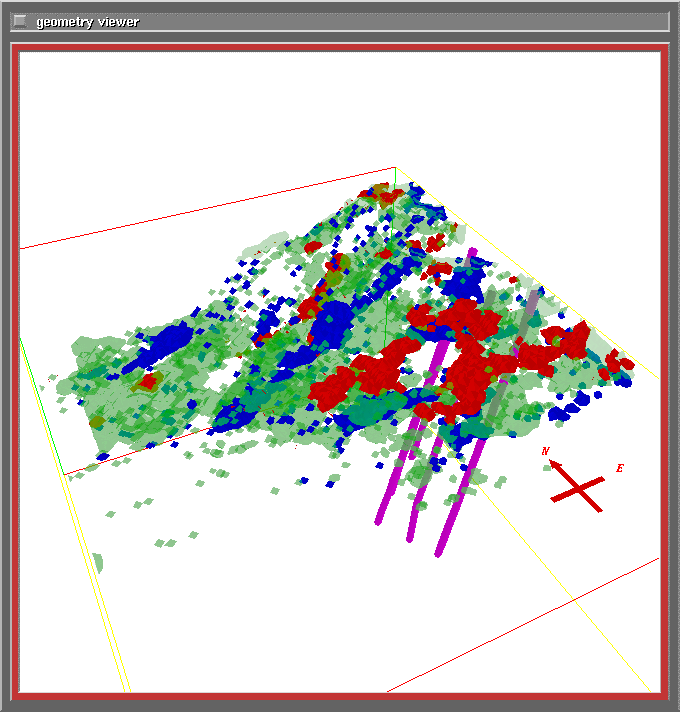Image resolution: width=680 pixels, height=712 pixels.
Task: Select the 'E' east label on compass
Action: [x=620, y=468]
